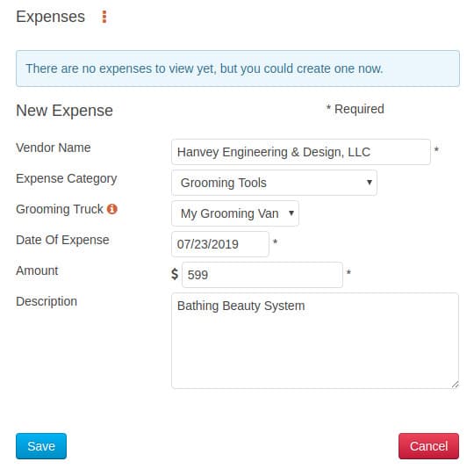Select the Grooming Tools category box
The width and height of the screenshot is (474, 476).
tap(275, 183)
